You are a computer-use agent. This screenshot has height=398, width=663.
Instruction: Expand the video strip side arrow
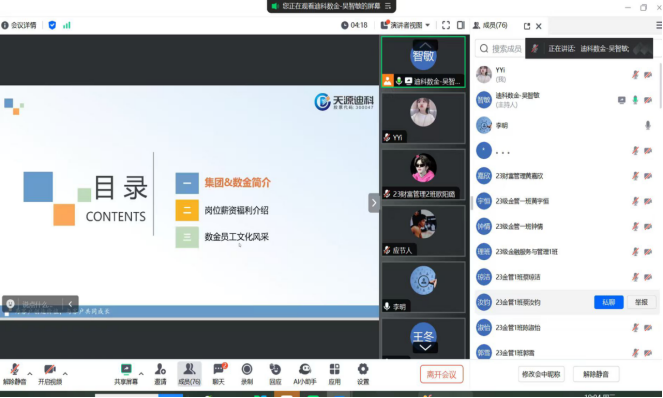(374, 203)
